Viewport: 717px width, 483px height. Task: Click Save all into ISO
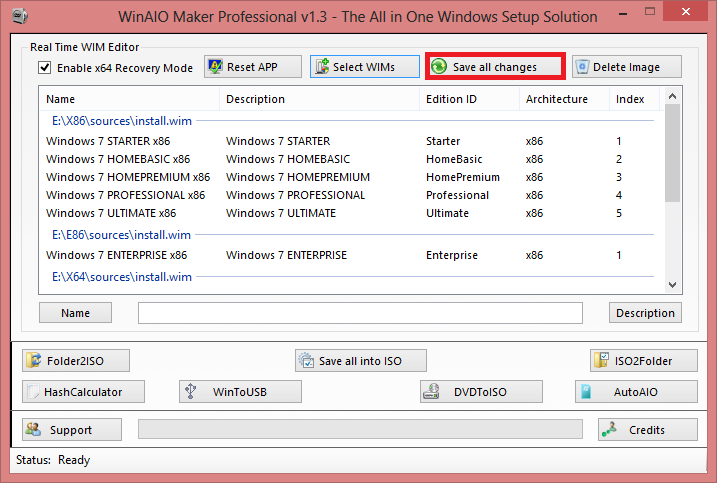coord(361,361)
